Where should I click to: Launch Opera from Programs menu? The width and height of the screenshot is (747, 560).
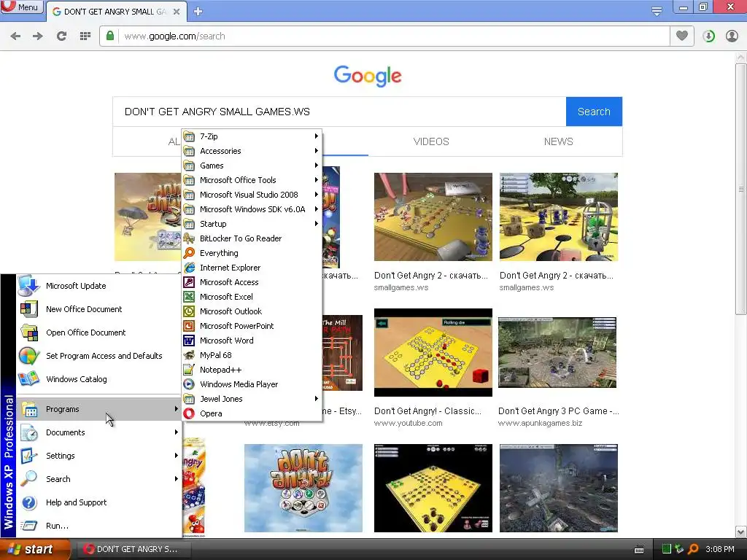coord(252,414)
